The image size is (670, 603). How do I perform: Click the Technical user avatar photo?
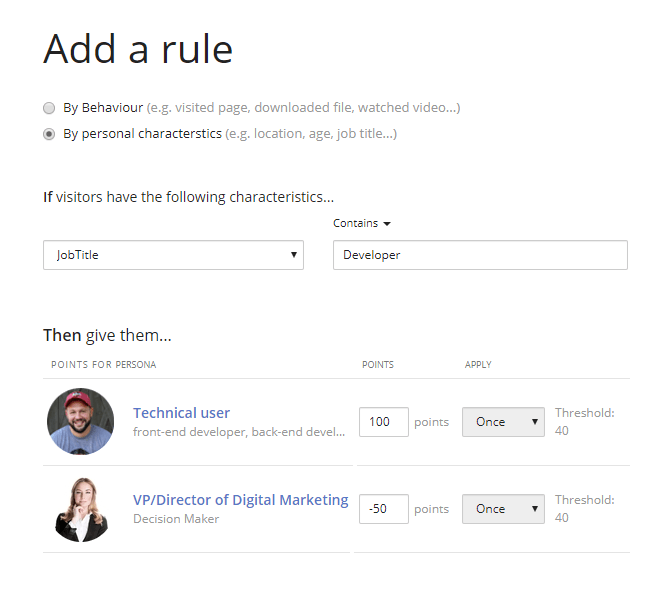[80, 422]
